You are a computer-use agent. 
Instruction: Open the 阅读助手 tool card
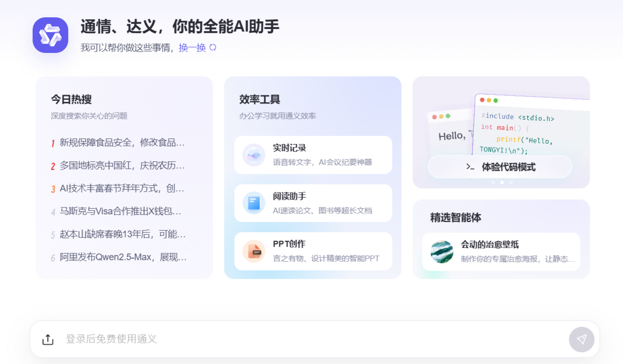[313, 203]
